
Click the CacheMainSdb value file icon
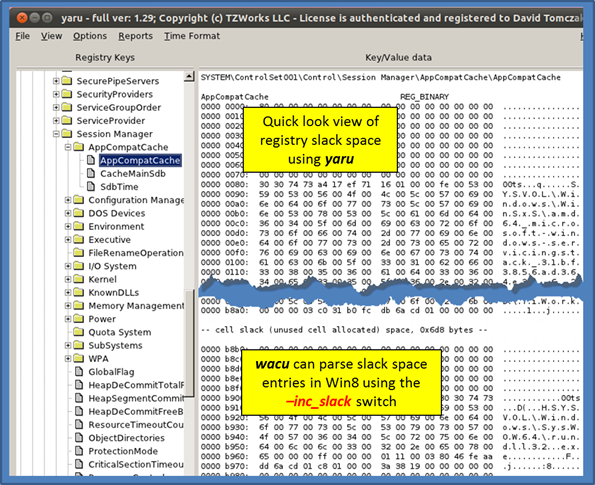click(x=91, y=173)
